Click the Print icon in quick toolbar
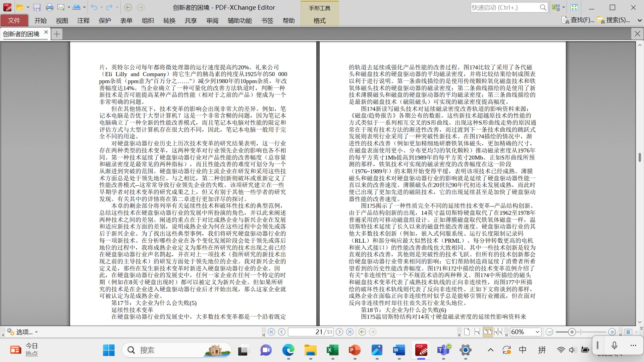Screen dimensions: 644x362 [x=49, y=7]
